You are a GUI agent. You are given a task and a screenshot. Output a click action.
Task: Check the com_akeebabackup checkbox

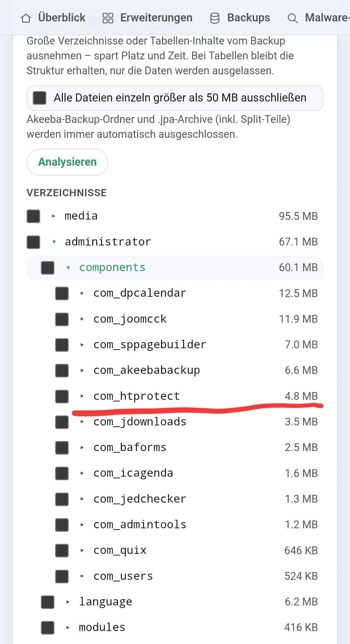pos(62,371)
